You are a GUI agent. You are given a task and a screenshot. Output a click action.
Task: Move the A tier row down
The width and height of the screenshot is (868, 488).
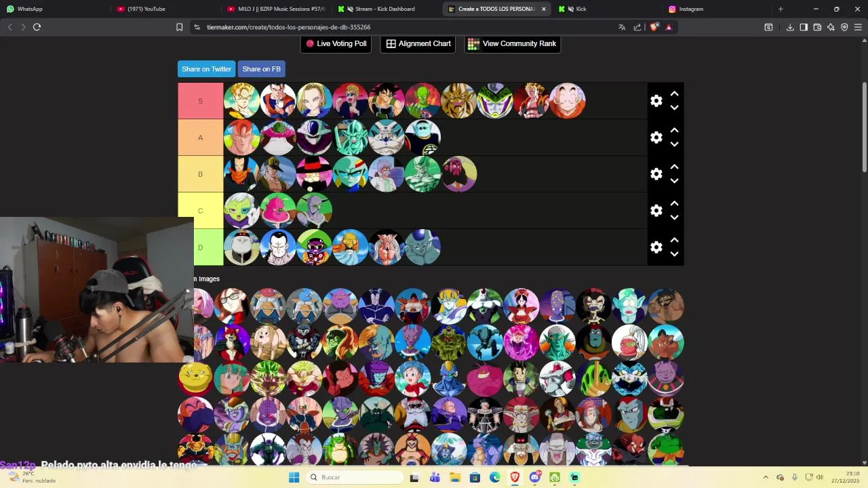pos(674,144)
